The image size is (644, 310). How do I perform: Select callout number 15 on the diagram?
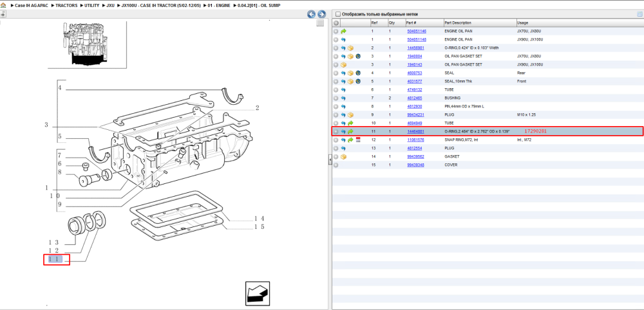click(259, 227)
